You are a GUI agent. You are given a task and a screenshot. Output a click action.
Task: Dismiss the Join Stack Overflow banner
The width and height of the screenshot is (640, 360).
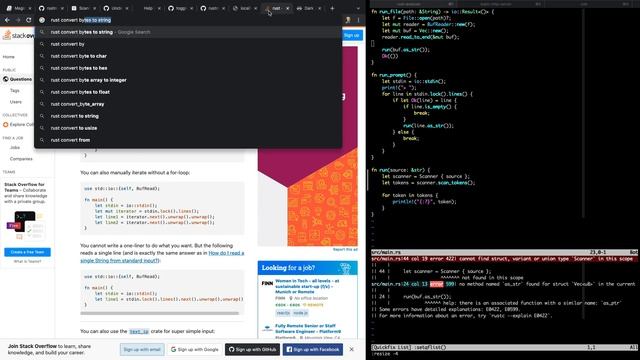351,349
